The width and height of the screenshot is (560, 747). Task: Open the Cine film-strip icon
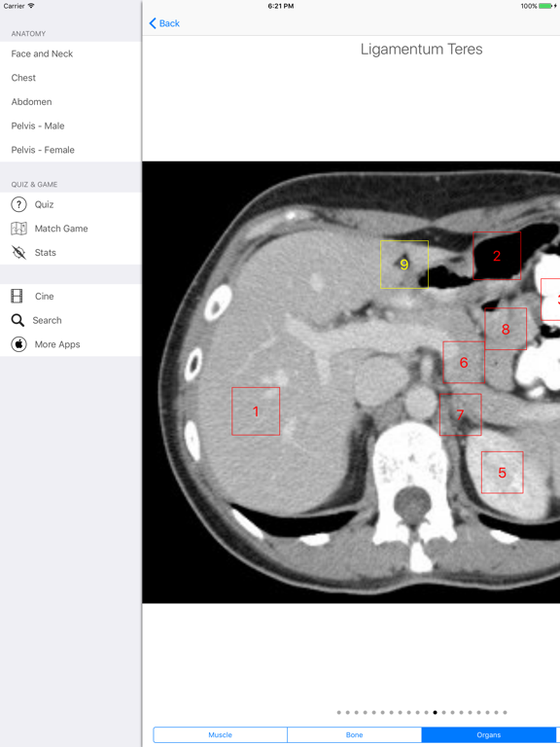tap(17, 297)
